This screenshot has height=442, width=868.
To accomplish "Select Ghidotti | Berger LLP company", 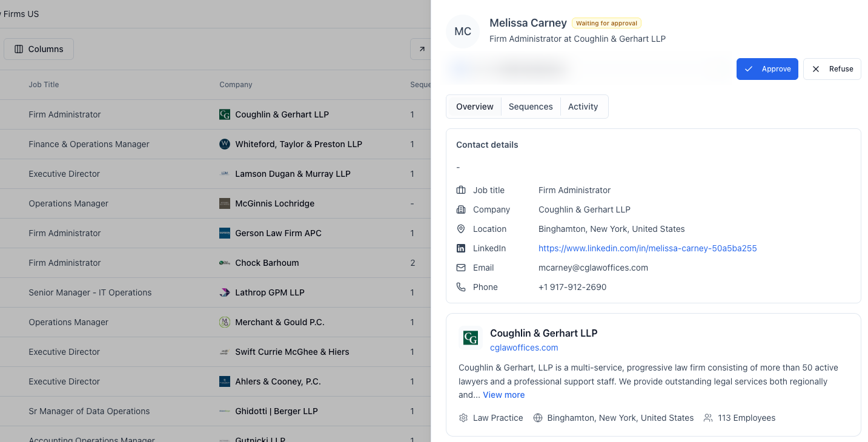I will (x=276, y=411).
